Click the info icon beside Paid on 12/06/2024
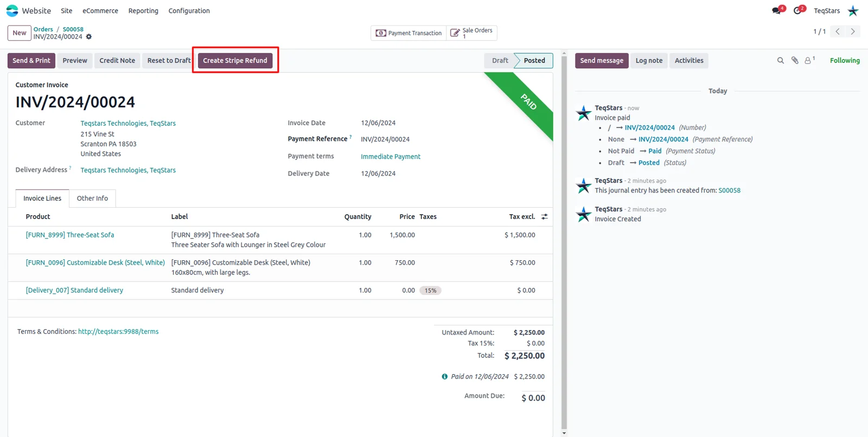This screenshot has width=868, height=437. click(444, 376)
